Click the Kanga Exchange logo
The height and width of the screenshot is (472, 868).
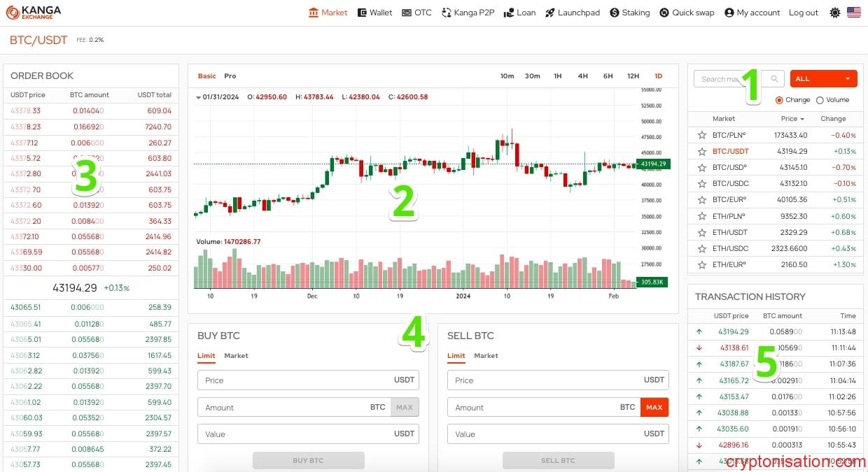34,12
